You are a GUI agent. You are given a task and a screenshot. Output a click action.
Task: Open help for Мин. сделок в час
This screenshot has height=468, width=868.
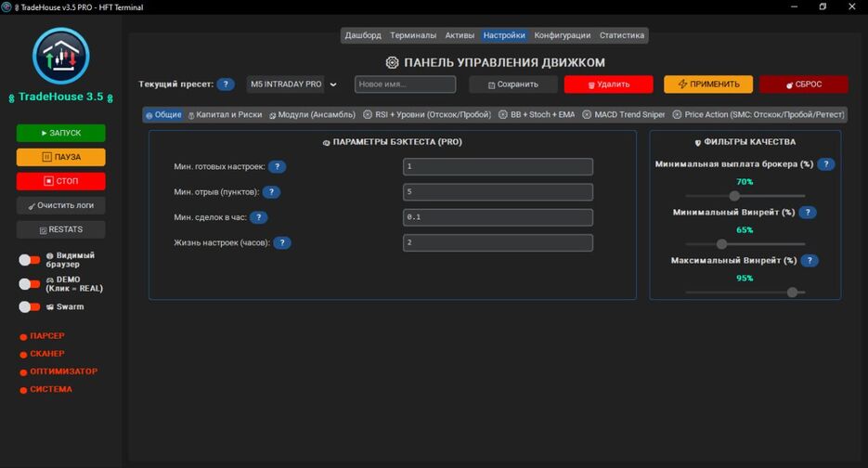pos(258,217)
